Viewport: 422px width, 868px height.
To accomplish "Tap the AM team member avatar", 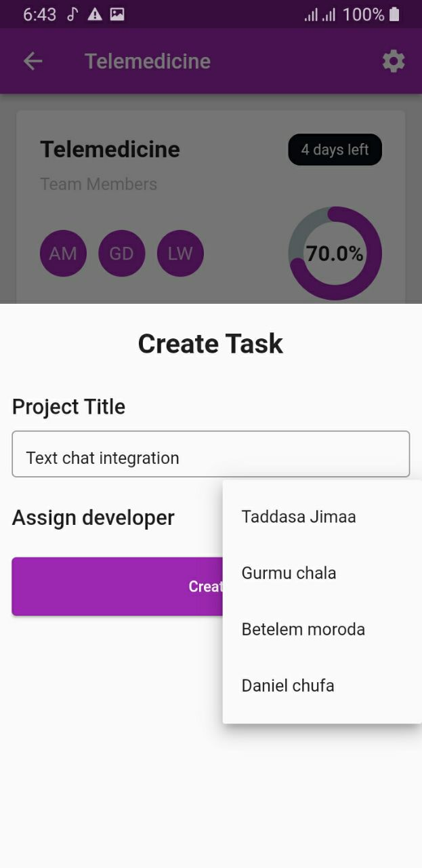I will click(x=63, y=253).
